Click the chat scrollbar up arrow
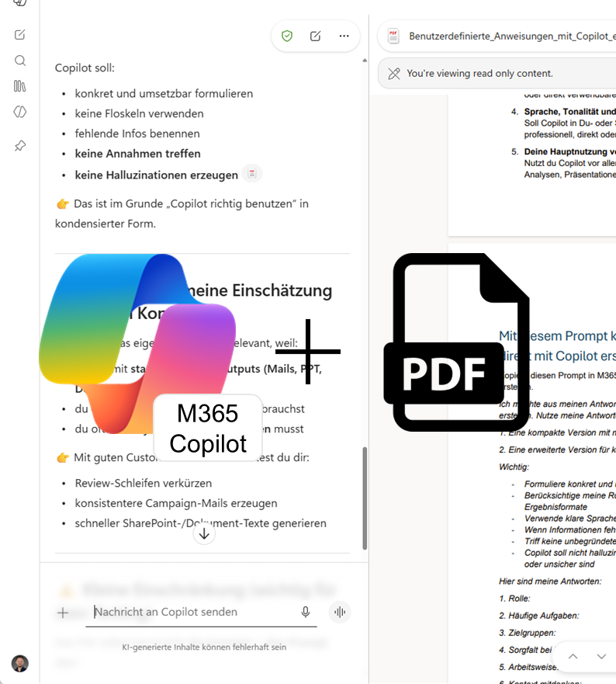 (x=365, y=61)
